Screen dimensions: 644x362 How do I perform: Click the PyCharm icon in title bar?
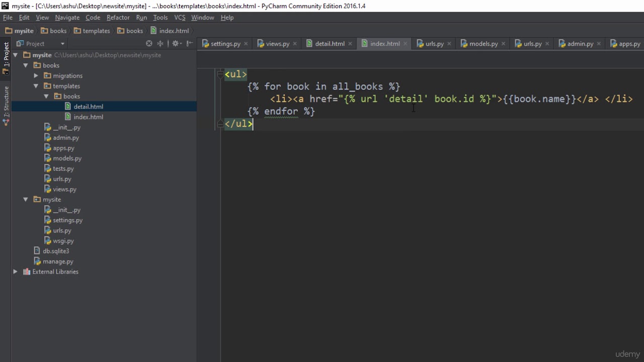[x=5, y=6]
